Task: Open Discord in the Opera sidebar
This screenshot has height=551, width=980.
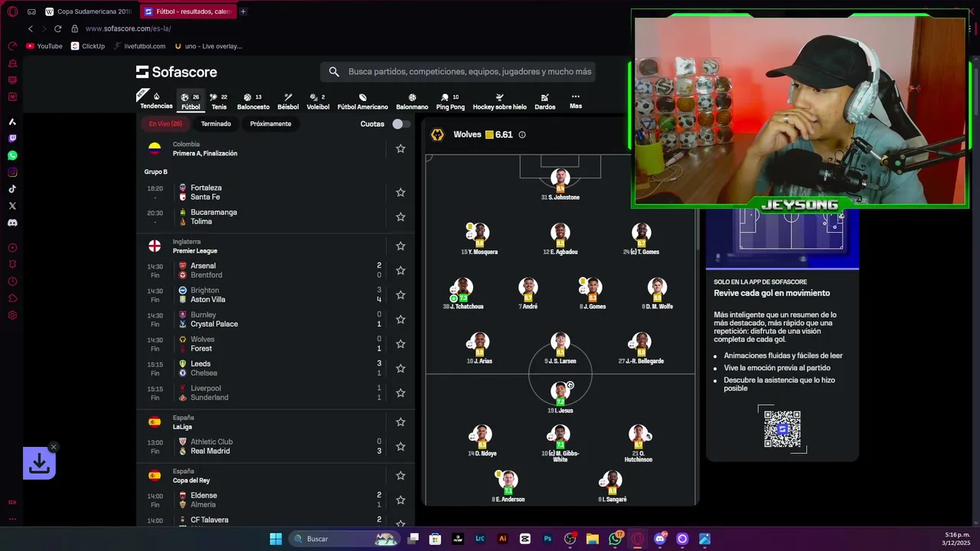Action: 12,223
